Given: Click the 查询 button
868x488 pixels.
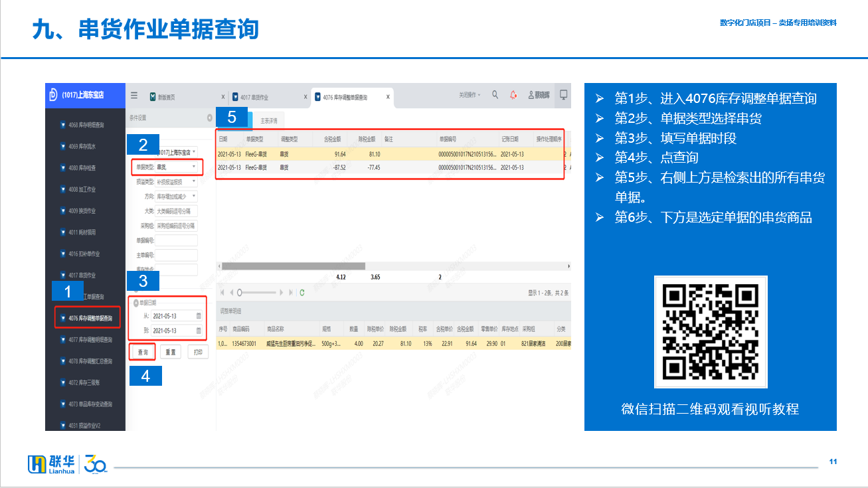Looking at the screenshot, I should tap(142, 352).
